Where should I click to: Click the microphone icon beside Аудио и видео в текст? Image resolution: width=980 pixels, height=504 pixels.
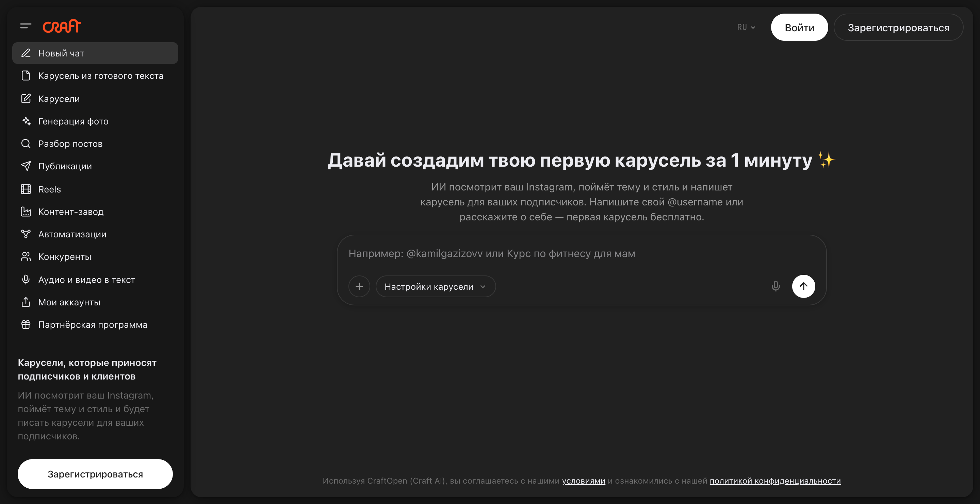(x=26, y=279)
